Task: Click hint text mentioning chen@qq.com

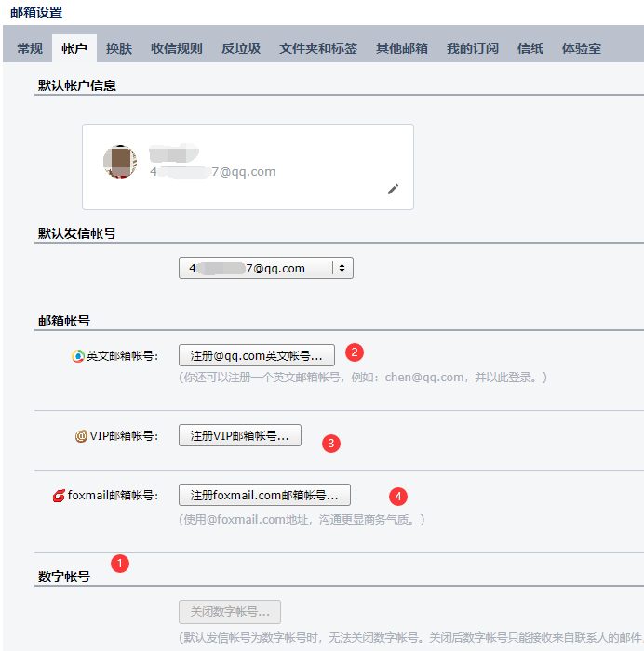Action: 363,378
